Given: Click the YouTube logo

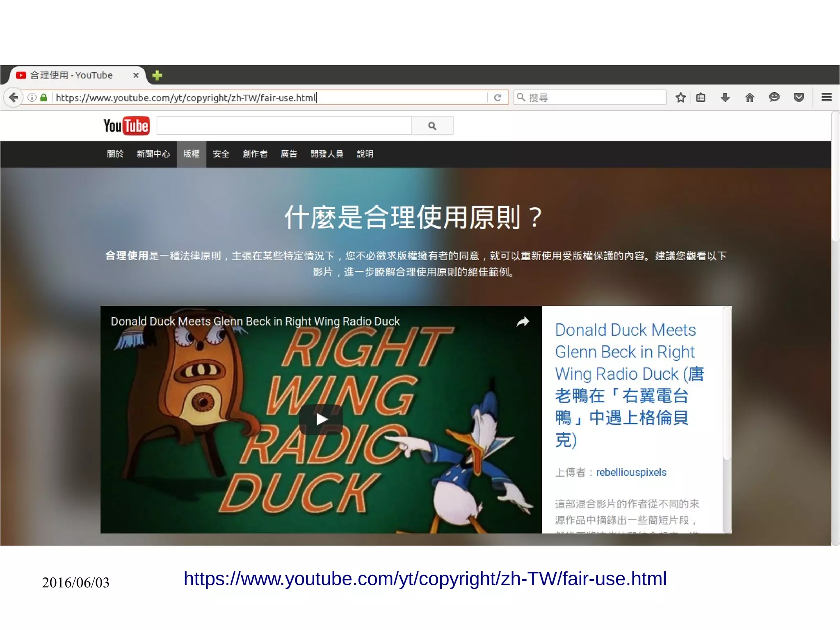Looking at the screenshot, I should click(x=126, y=126).
